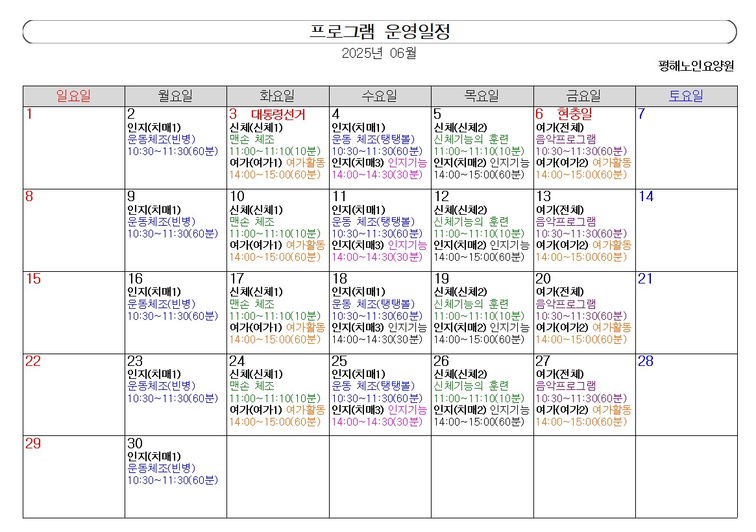The width and height of the screenshot is (756, 532).
Task: Click day number 24
Action: pos(238,361)
